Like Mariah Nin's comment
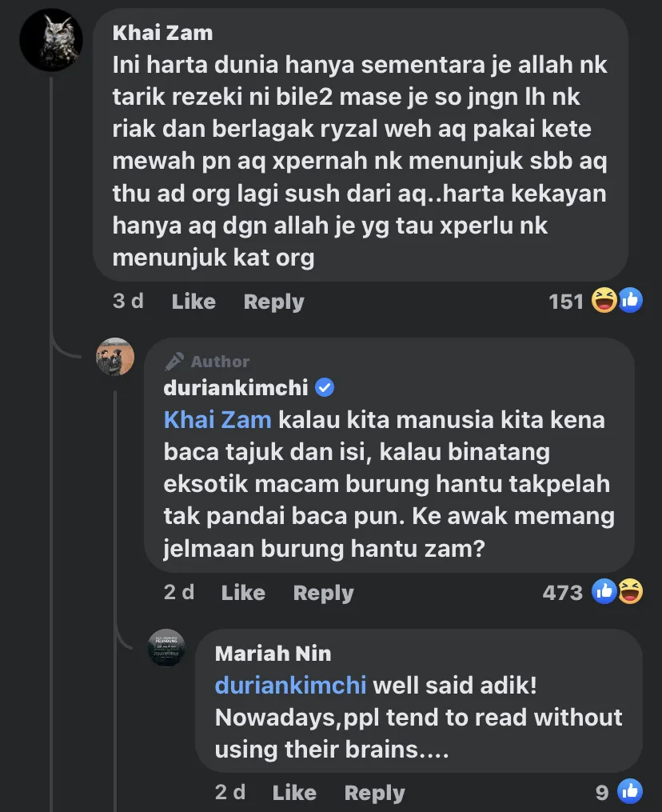The height and width of the screenshot is (812, 662). (x=294, y=793)
